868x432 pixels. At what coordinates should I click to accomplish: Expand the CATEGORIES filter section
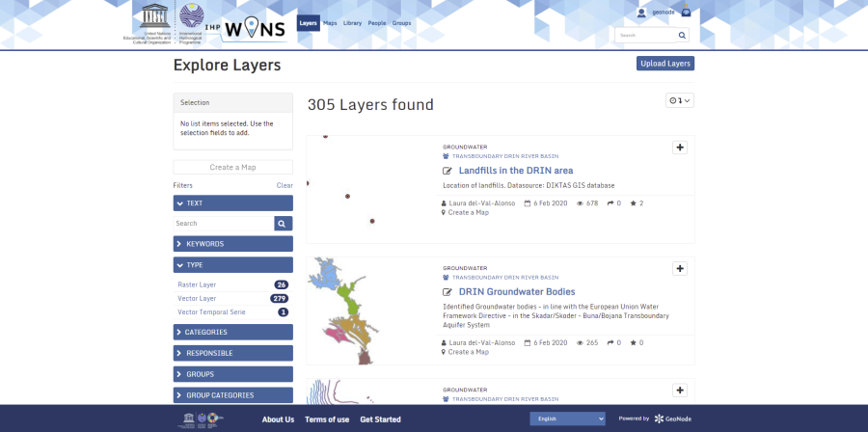(233, 332)
